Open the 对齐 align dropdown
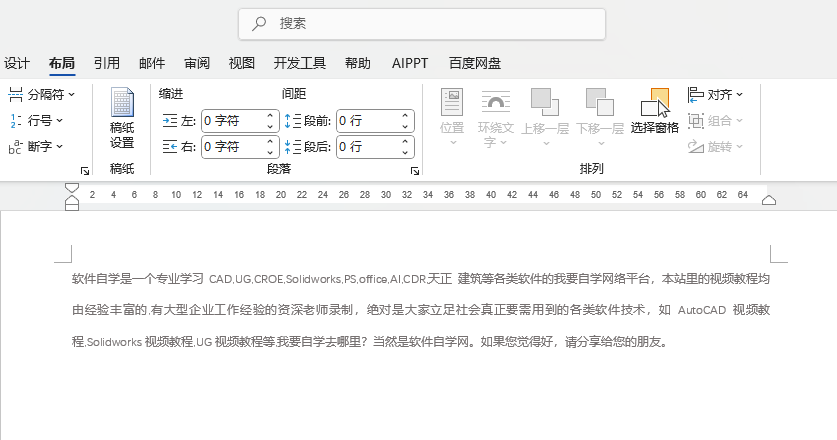The width and height of the screenshot is (837, 440). 715,95
